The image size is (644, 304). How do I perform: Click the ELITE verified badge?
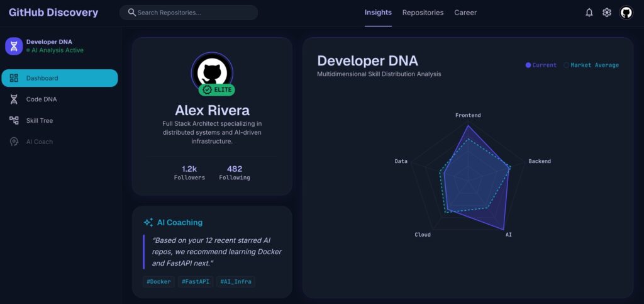(217, 89)
